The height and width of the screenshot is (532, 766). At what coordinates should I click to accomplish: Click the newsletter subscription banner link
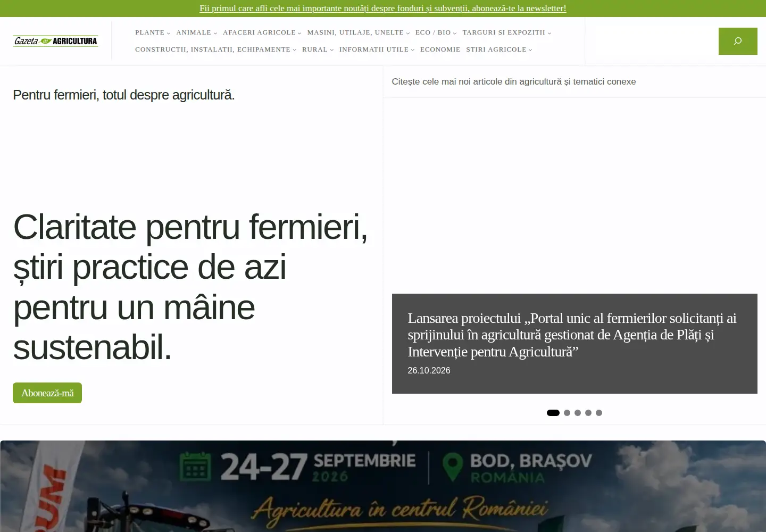pos(383,9)
